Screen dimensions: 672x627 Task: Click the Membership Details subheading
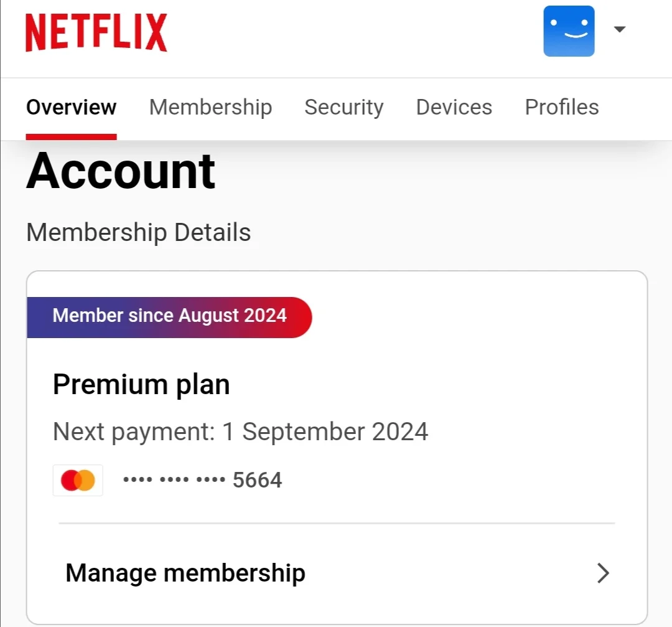tap(138, 232)
